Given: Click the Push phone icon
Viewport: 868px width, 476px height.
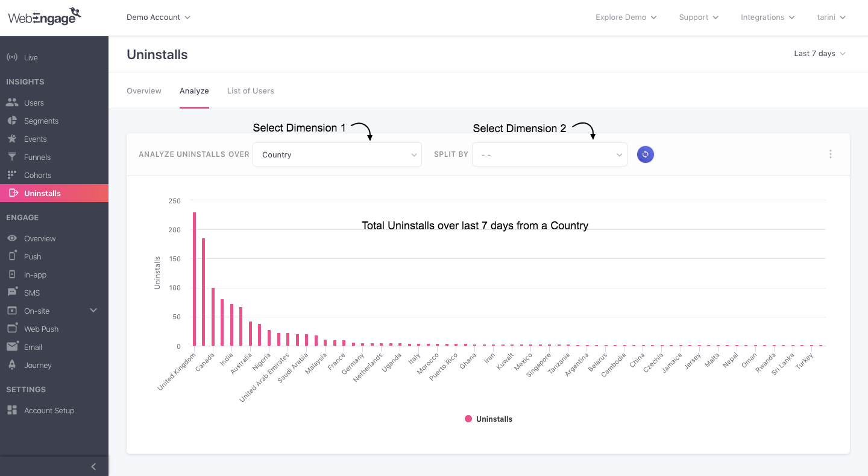Looking at the screenshot, I should coord(12,256).
